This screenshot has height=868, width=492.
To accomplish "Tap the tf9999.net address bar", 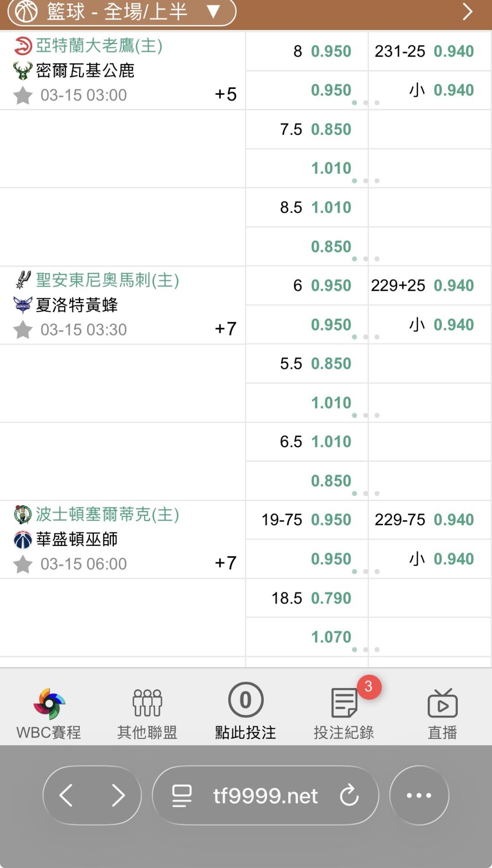I will [x=265, y=795].
